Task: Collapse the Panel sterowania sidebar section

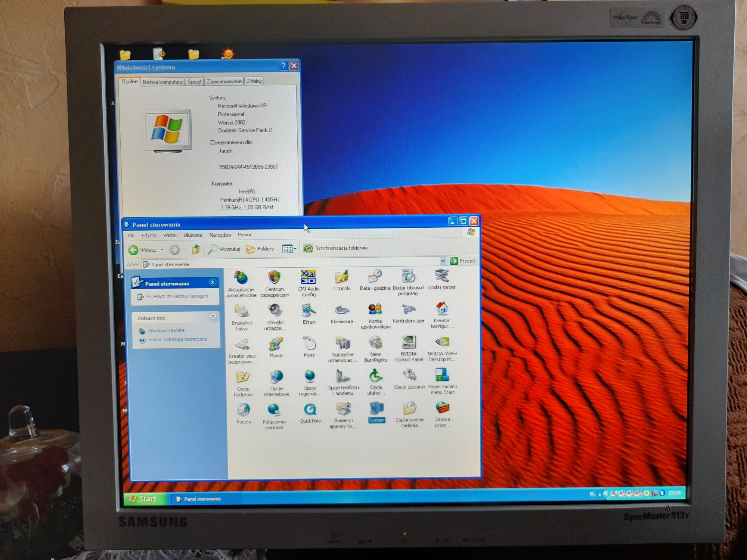Action: point(213,282)
